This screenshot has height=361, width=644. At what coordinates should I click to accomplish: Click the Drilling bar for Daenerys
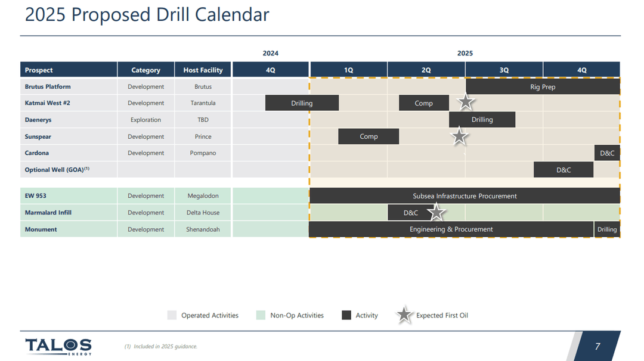482,119
